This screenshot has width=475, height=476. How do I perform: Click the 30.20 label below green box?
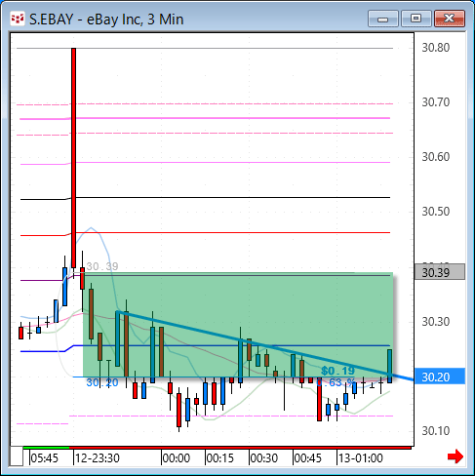(102, 382)
